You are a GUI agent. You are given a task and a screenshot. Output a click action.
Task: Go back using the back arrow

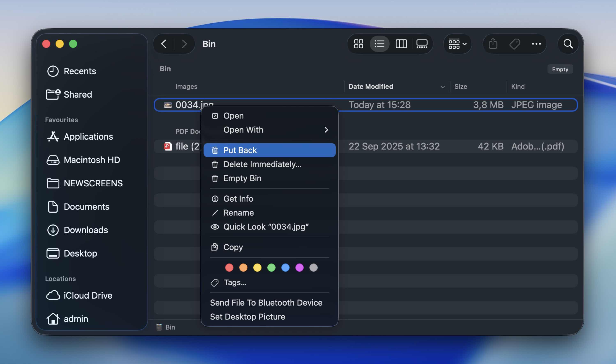(x=164, y=44)
